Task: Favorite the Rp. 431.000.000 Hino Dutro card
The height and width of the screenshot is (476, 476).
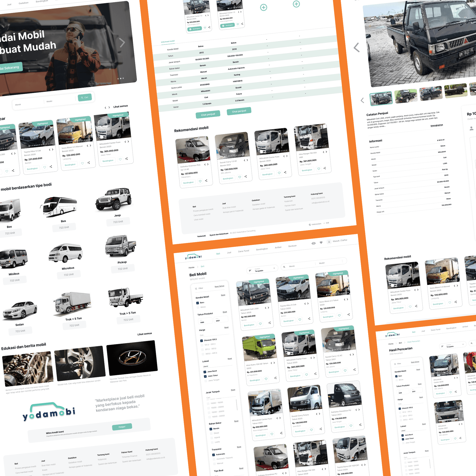Action: pyautogui.click(x=266, y=379)
